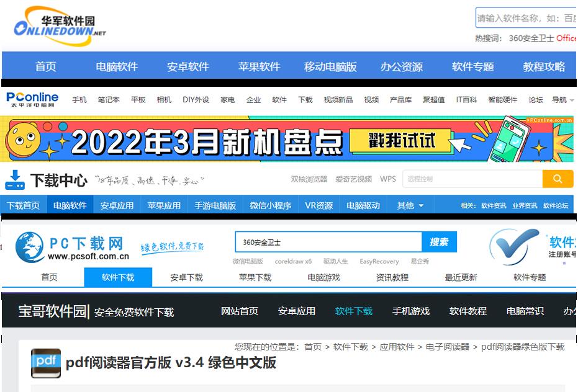Click DIY外设 in PConline top nav
The height and width of the screenshot is (392, 578).
coord(196,99)
